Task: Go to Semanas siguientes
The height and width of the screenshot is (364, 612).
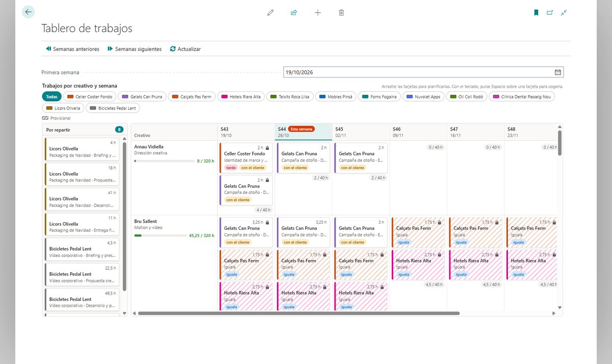Action: 135,49
